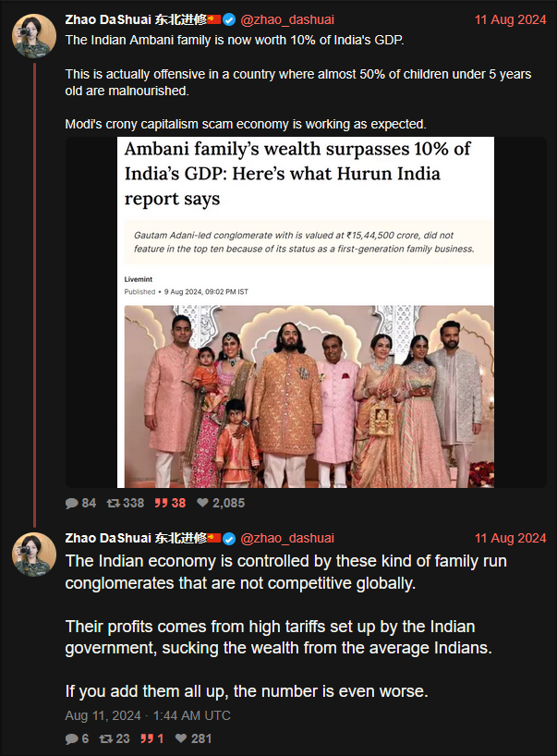The height and width of the screenshot is (756, 557).
Task: Click the @zhao_dashuai handle on second tweet
Action: 287,539
